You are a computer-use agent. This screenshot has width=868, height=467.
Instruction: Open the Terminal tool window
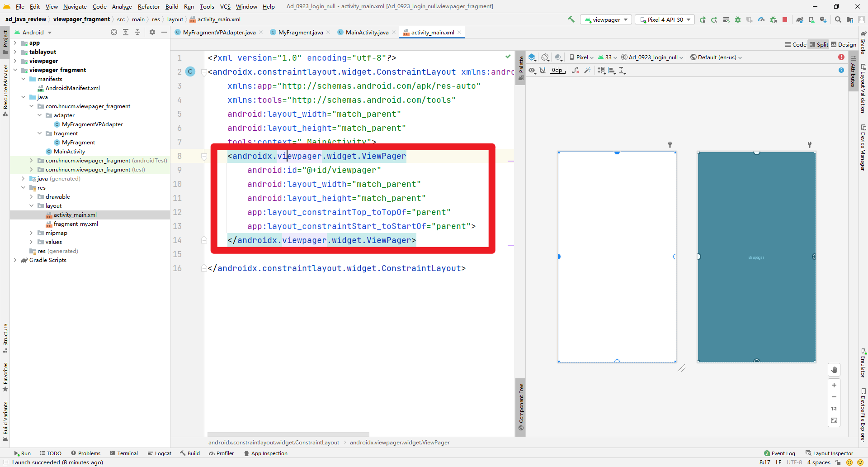click(124, 453)
